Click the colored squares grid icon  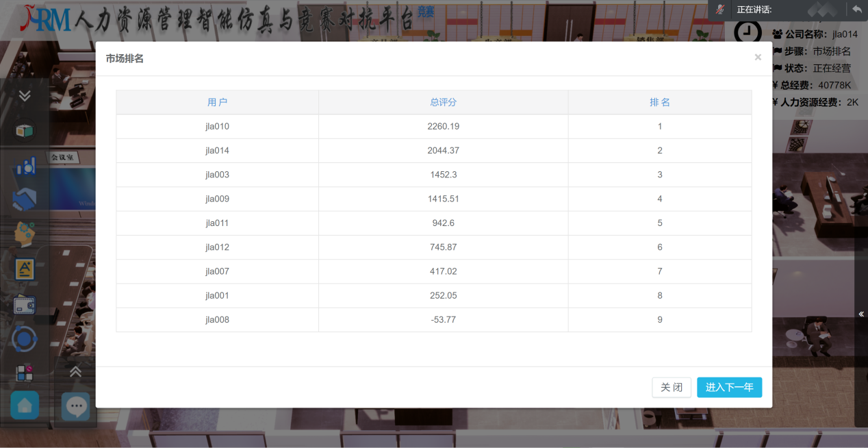click(25, 373)
